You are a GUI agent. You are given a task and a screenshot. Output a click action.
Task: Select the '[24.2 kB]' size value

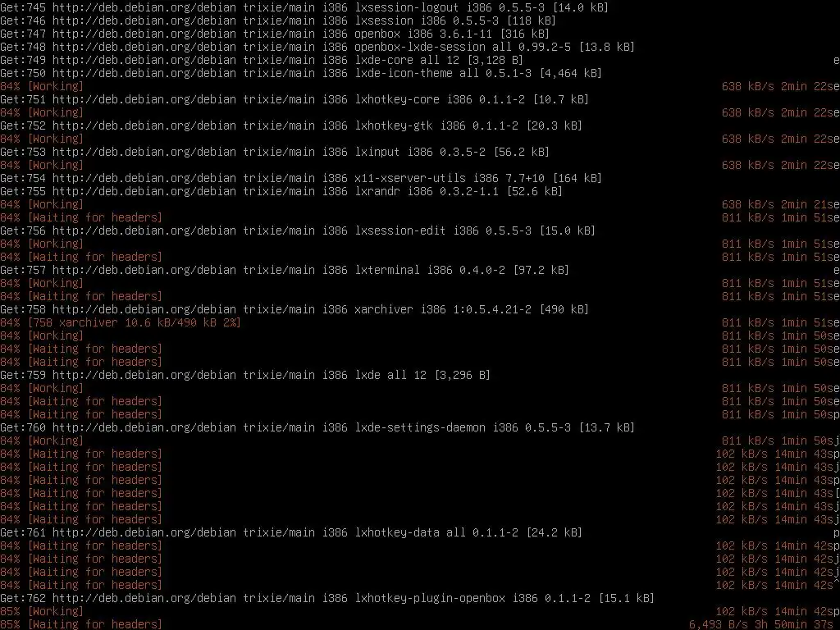pyautogui.click(x=554, y=532)
